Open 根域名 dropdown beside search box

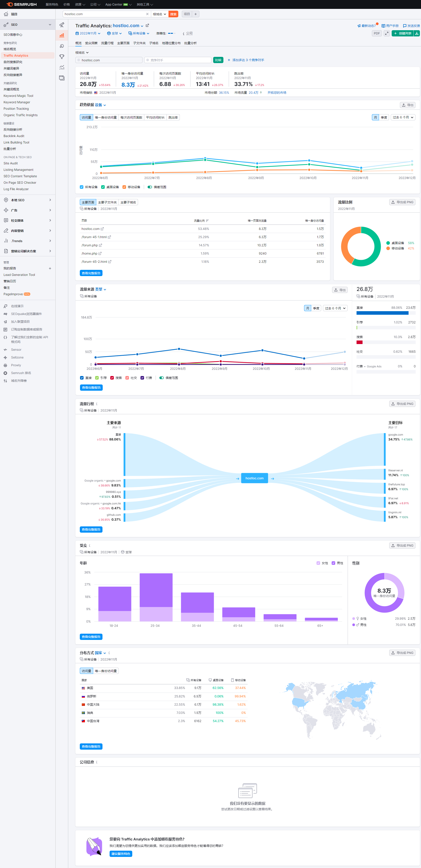coord(159,14)
